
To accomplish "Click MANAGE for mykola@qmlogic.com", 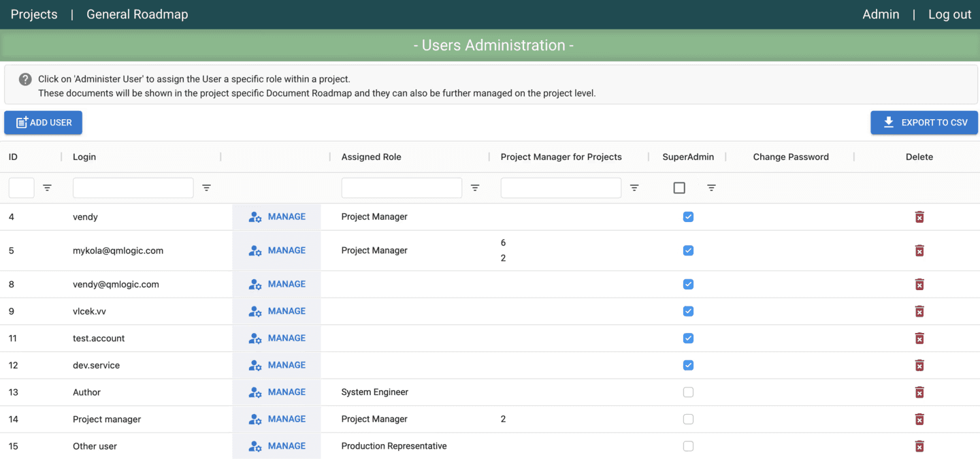I will click(276, 251).
